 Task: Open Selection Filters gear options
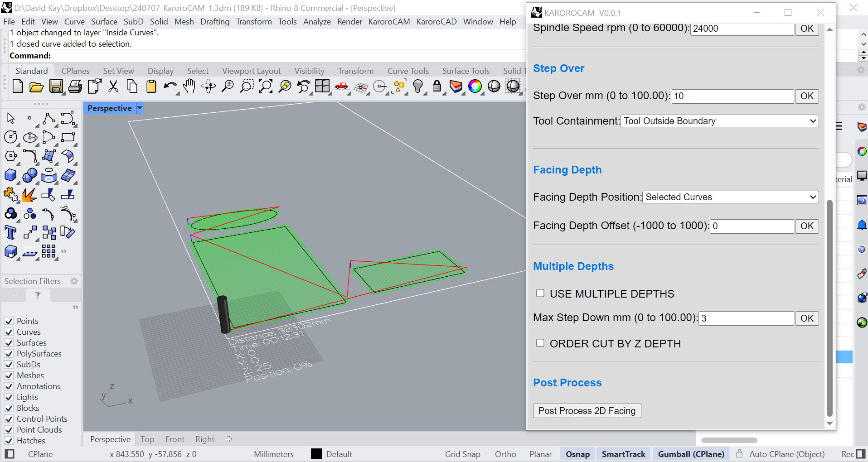(x=74, y=281)
